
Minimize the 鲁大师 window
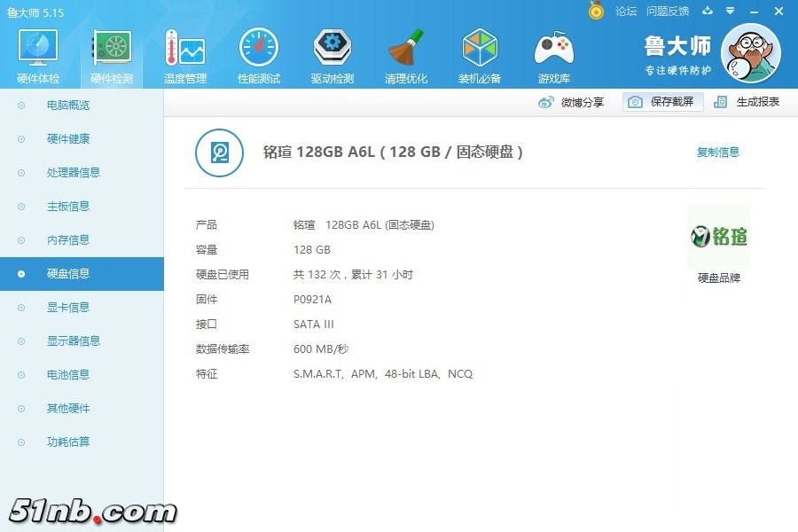(x=755, y=12)
